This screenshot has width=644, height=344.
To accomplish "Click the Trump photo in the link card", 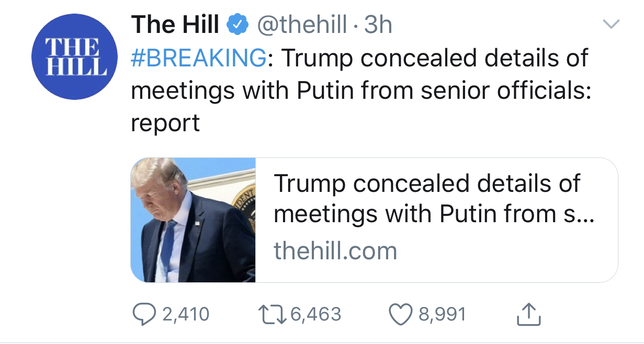I will (x=193, y=220).
